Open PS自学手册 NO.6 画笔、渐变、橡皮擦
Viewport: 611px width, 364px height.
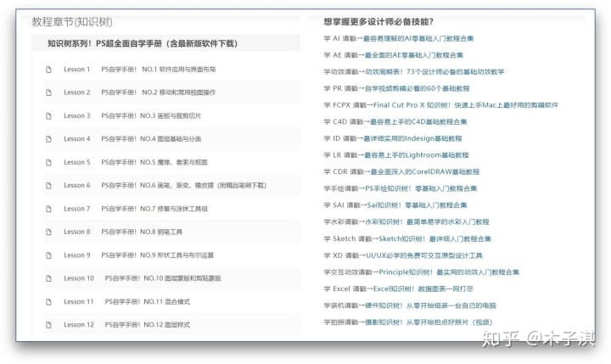(183, 186)
